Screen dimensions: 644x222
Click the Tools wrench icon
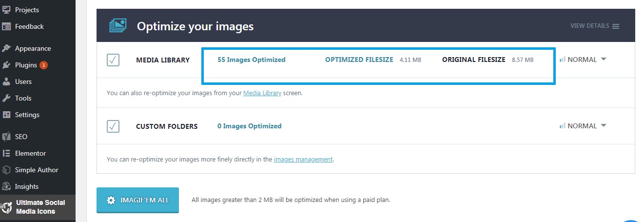[x=6, y=98]
